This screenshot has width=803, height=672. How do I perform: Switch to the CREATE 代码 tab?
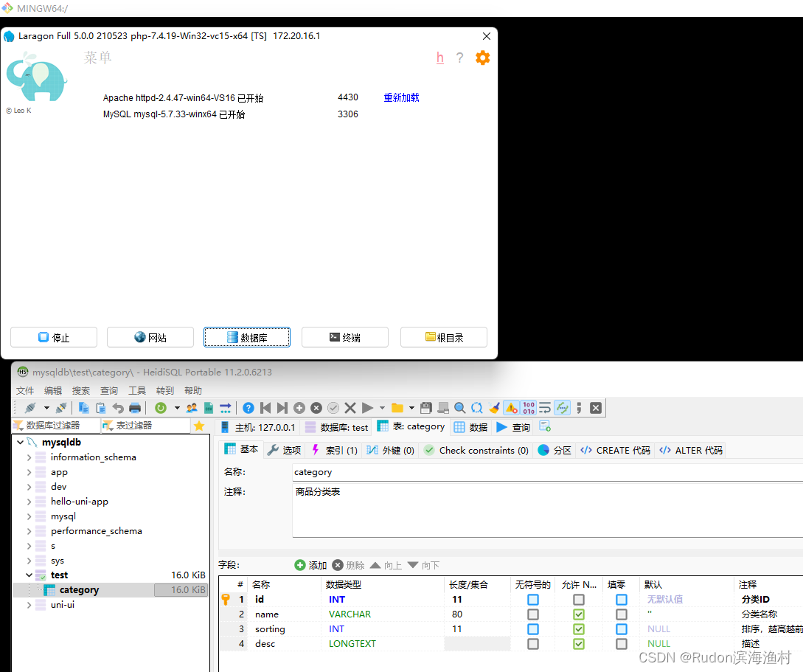pyautogui.click(x=616, y=450)
